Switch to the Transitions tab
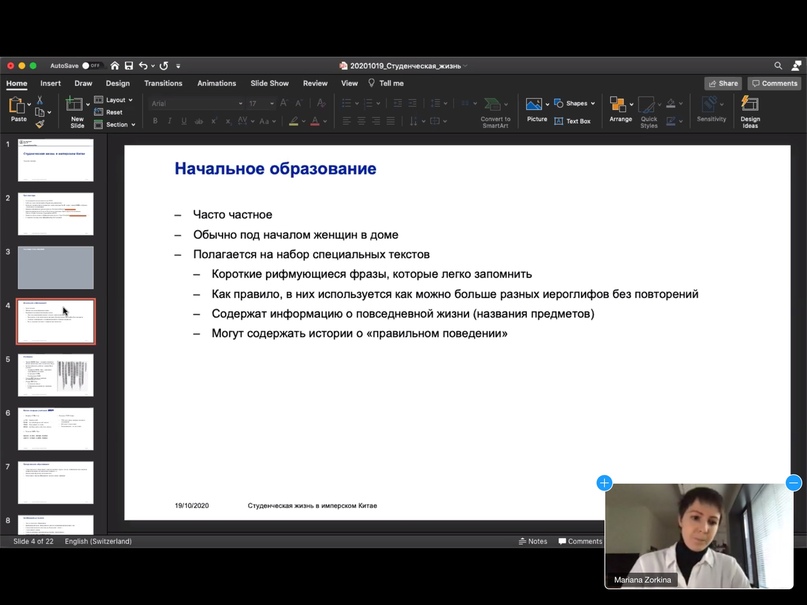The height and width of the screenshot is (605, 807). pos(163,83)
